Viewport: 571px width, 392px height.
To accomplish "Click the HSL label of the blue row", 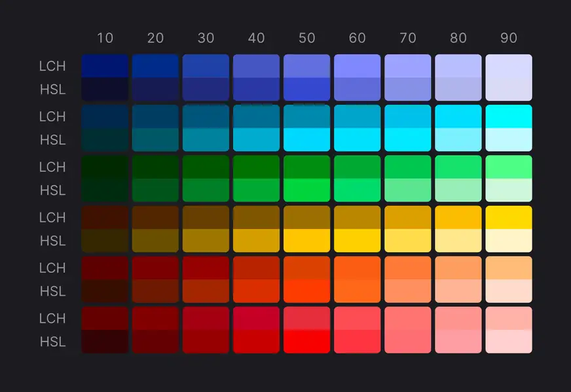I will (x=53, y=90).
